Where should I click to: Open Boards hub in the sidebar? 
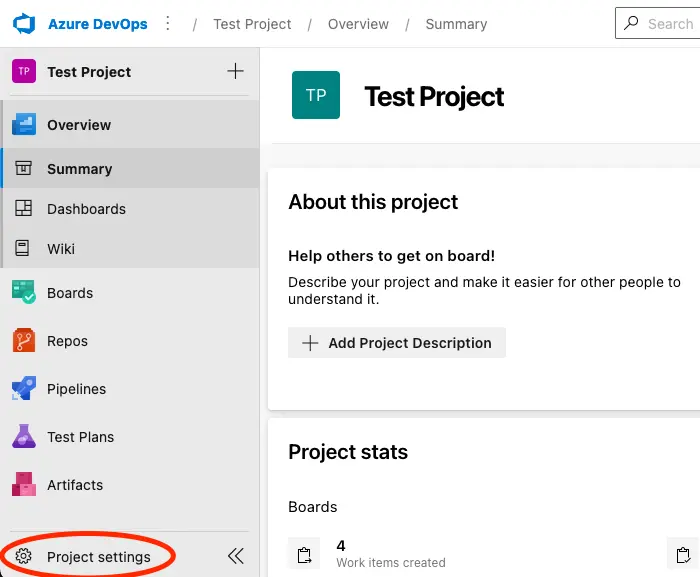coord(130,293)
